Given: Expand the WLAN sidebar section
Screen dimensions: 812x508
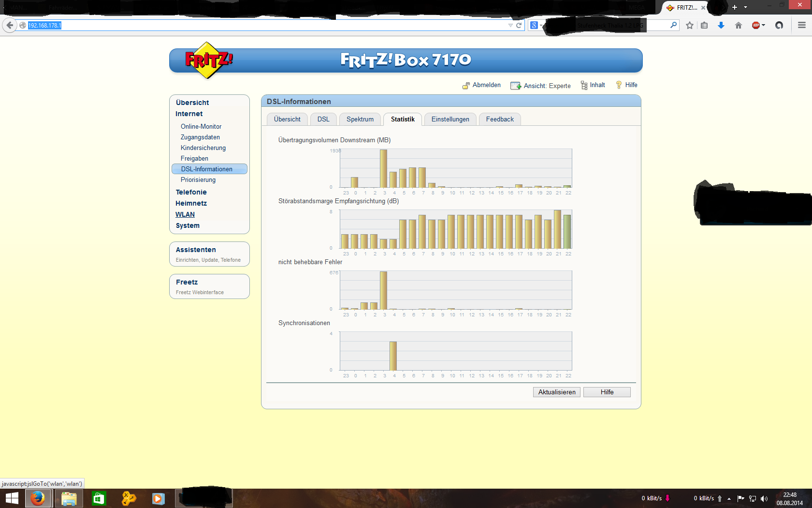Looking at the screenshot, I should click(185, 214).
